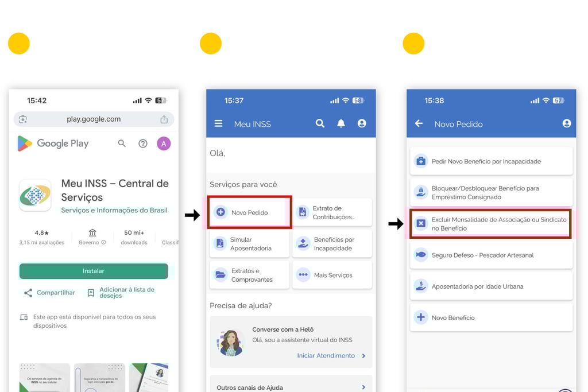Tap the battery indicator beside the 15:42 clock
This screenshot has width=588, height=392.
point(161,100)
